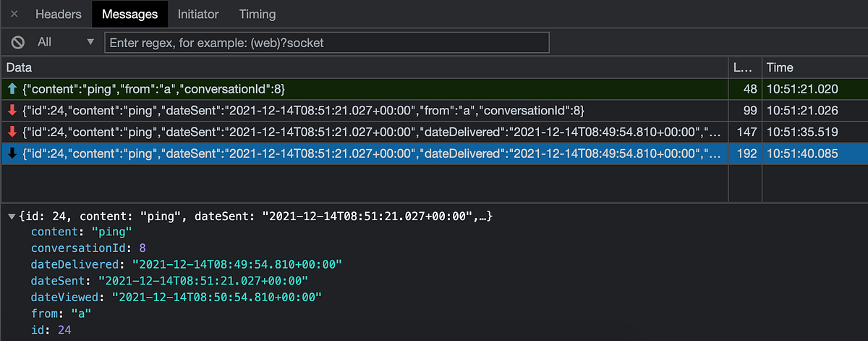Sort by the Time column header

(815, 67)
